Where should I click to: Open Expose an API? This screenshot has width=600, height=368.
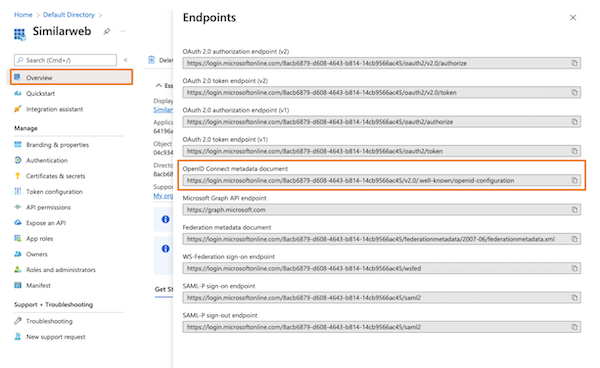pyautogui.click(x=46, y=223)
